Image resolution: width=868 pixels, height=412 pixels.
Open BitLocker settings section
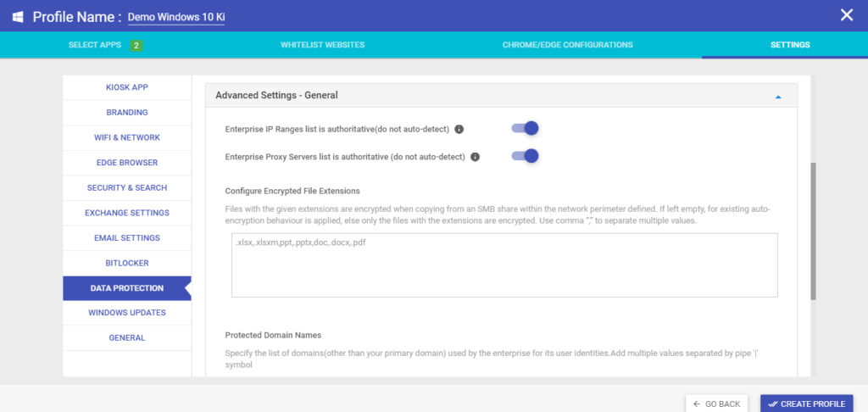pos(127,263)
